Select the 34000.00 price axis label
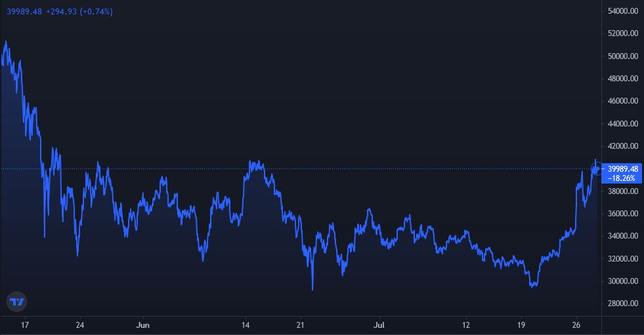 coord(622,236)
